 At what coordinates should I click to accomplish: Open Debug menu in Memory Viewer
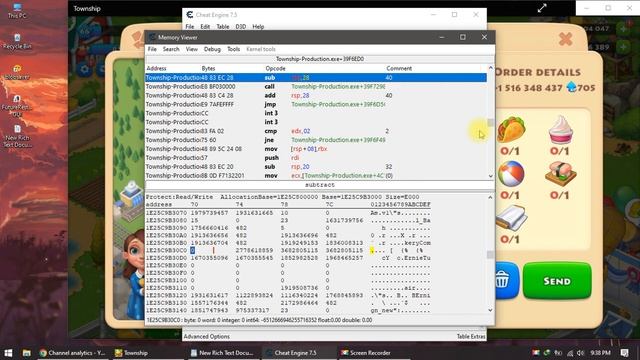point(212,49)
